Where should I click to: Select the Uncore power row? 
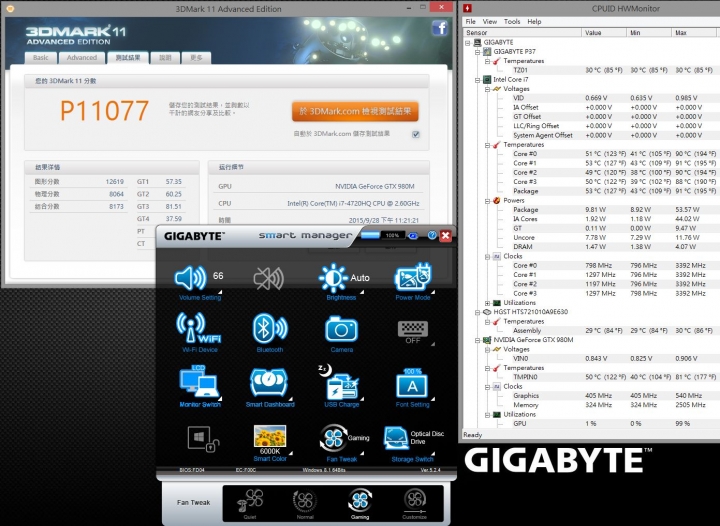(614, 237)
